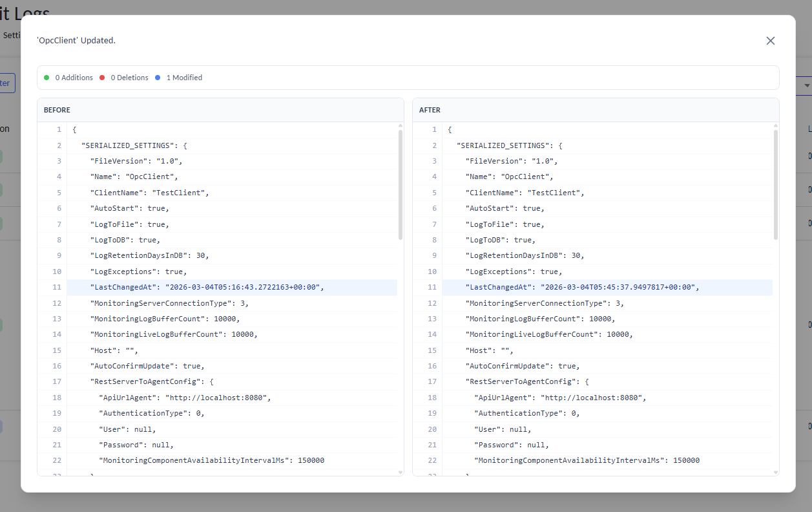Click the '0 Additions' summary label

point(74,78)
